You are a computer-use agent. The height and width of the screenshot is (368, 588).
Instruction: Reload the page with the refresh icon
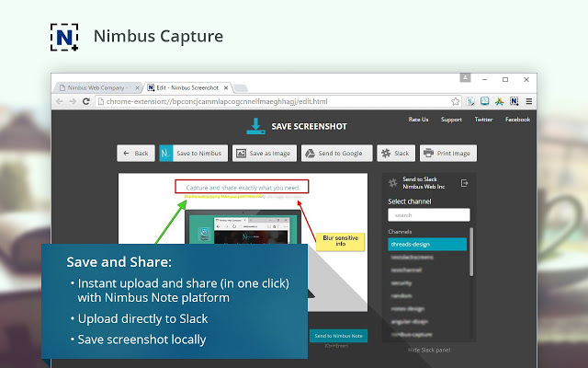click(x=86, y=101)
